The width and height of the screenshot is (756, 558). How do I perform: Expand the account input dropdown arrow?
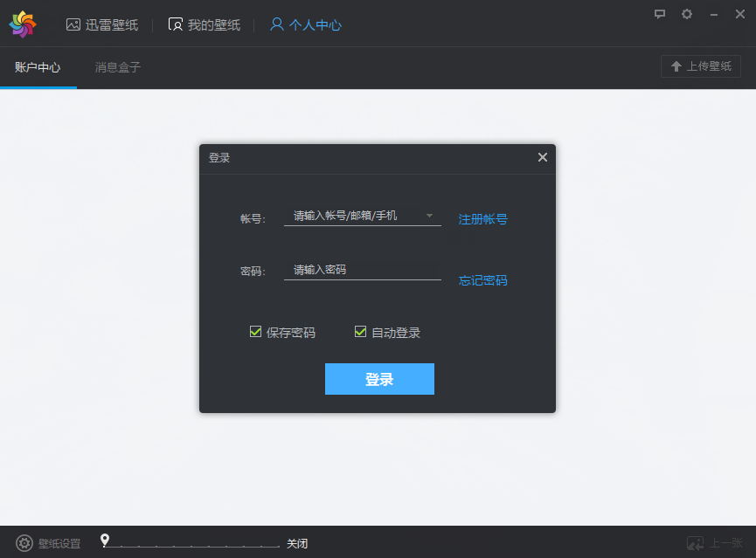pyautogui.click(x=429, y=217)
